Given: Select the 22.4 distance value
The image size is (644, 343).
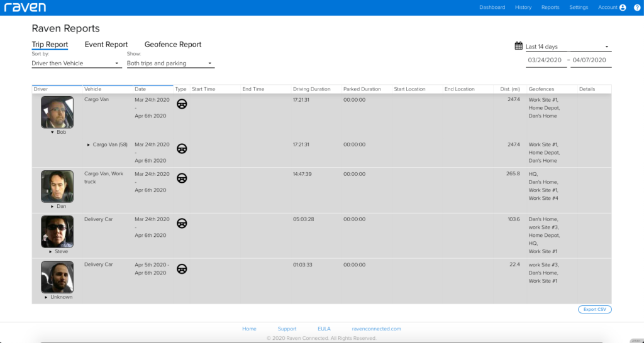Looking at the screenshot, I should (514, 264).
